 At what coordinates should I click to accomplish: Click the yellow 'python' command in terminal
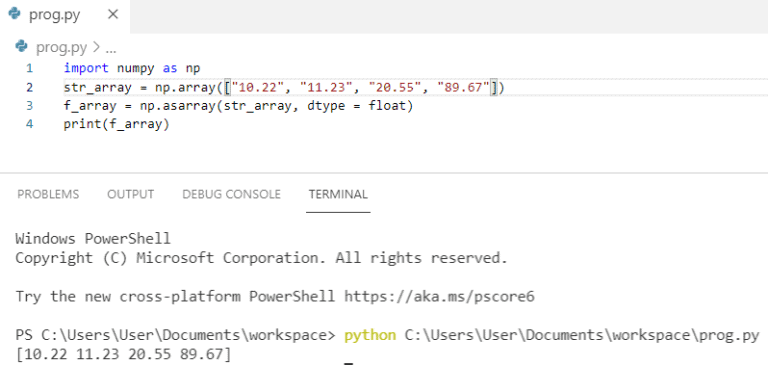(370, 335)
